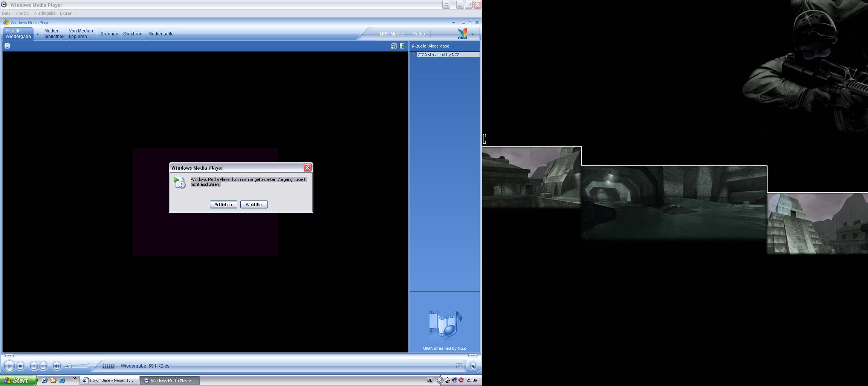The height and width of the screenshot is (386, 868).
Task: Click the MSN butterfly logo
Action: coord(463,34)
